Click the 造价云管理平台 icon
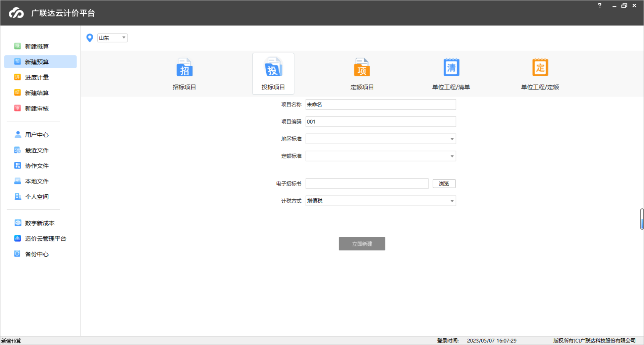The image size is (644, 345). click(17, 238)
